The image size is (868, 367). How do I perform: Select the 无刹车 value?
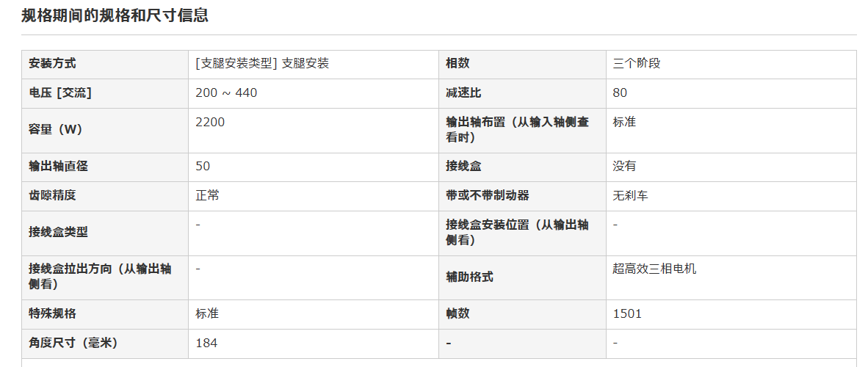pos(631,195)
